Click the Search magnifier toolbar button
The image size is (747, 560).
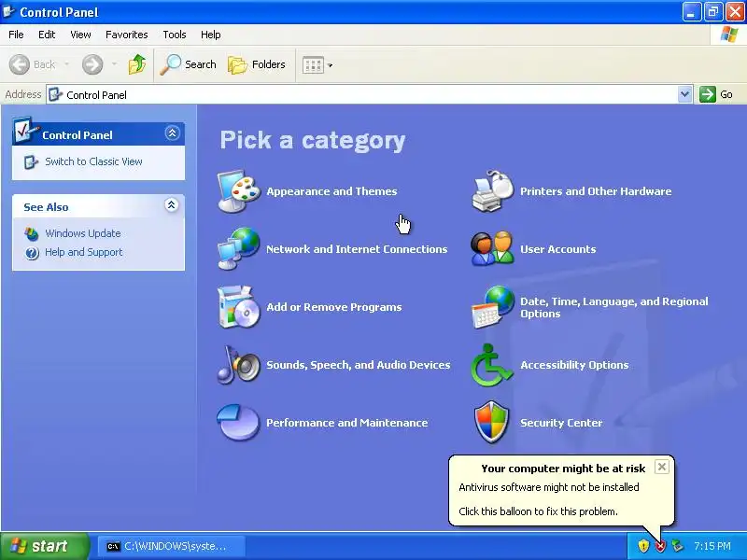tap(188, 64)
